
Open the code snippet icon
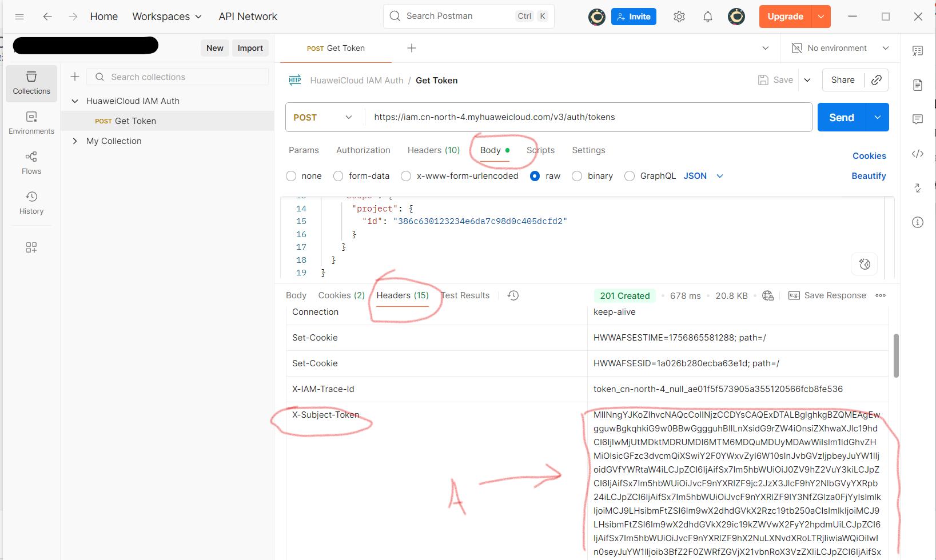pyautogui.click(x=918, y=154)
